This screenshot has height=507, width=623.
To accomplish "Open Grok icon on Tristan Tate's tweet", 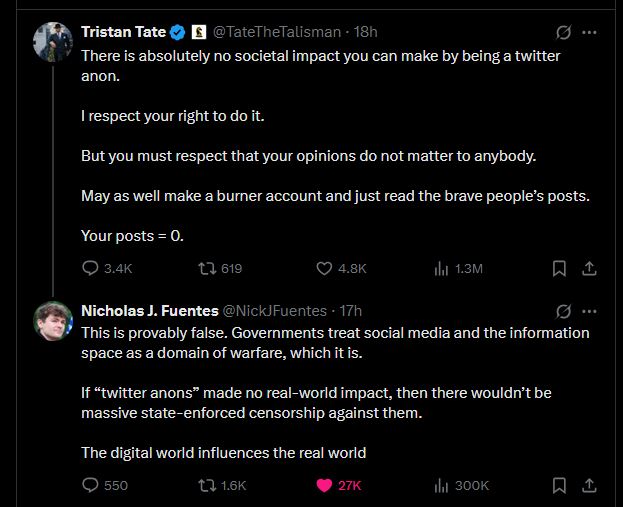I will tap(563, 32).
